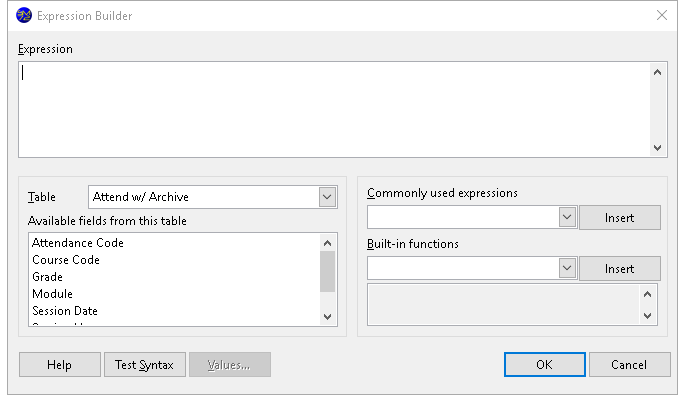This screenshot has width=685, height=402.
Task: Expand the Commonly used expressions dropdown
Action: [566, 217]
